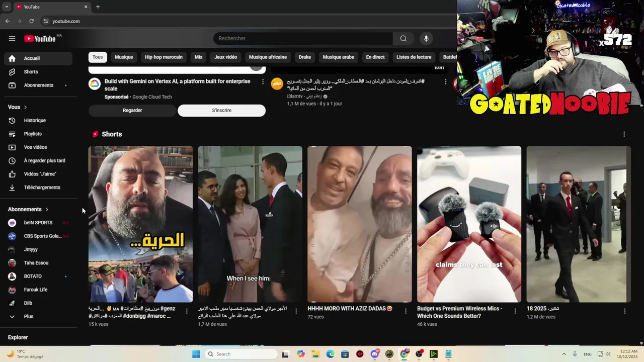Open options for Budget vs Premium Mics short
This screenshot has width=644, height=362.
[515, 311]
